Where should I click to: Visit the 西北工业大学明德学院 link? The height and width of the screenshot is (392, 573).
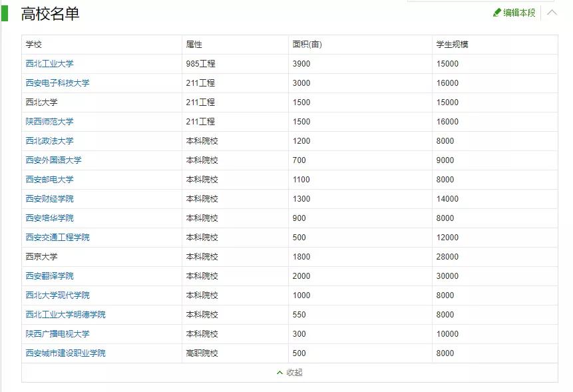(x=66, y=315)
